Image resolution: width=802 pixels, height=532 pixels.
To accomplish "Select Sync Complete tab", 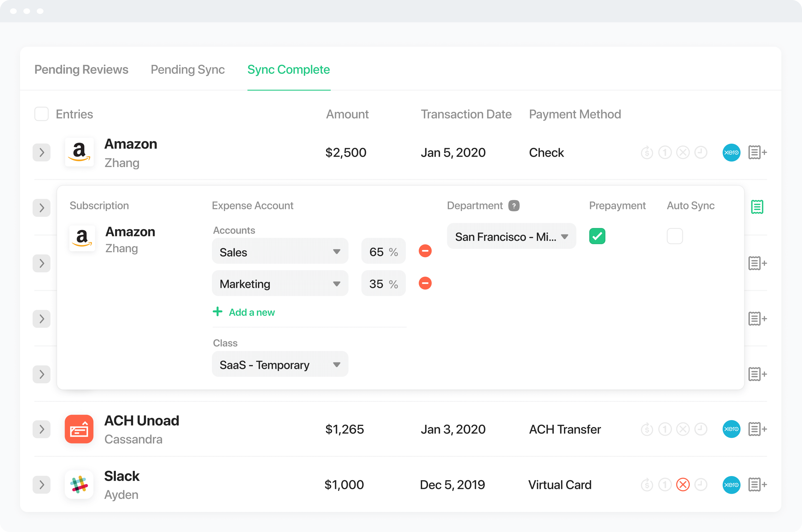I will [288, 70].
